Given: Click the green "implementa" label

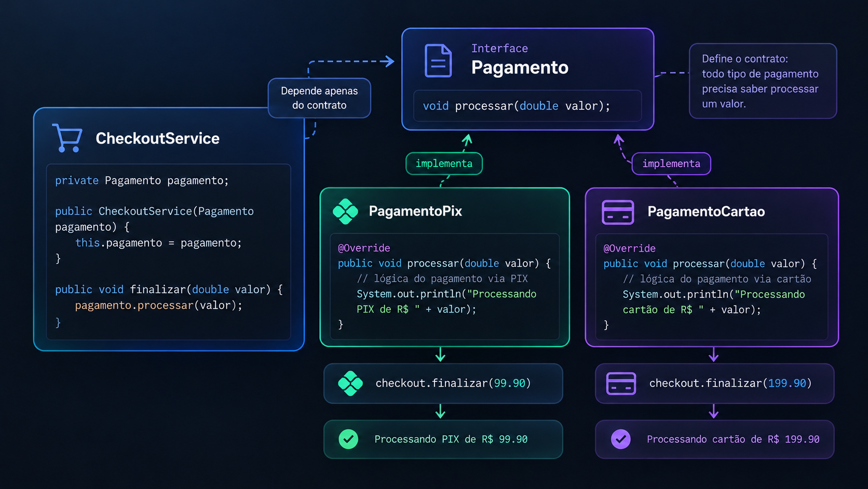Looking at the screenshot, I should click(444, 164).
